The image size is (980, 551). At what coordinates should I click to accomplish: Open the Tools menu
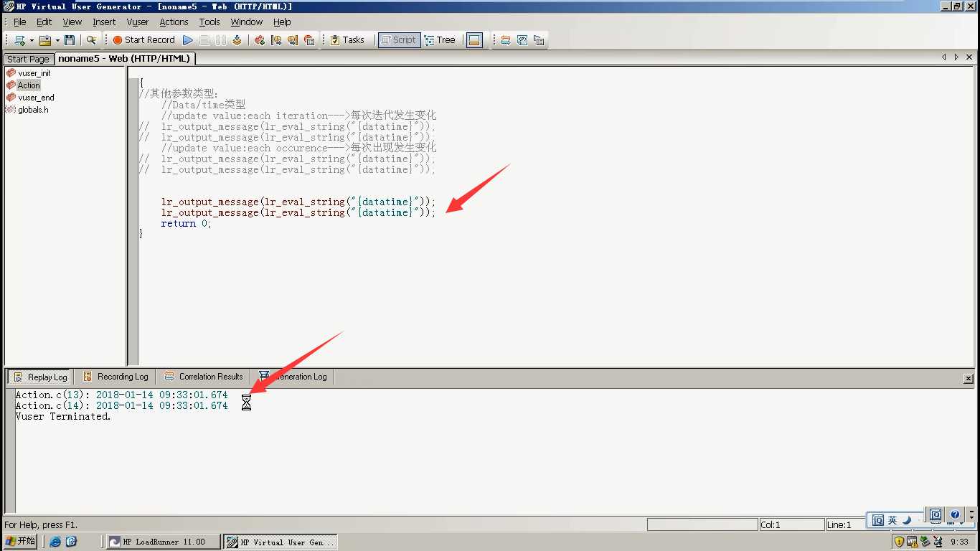(209, 22)
